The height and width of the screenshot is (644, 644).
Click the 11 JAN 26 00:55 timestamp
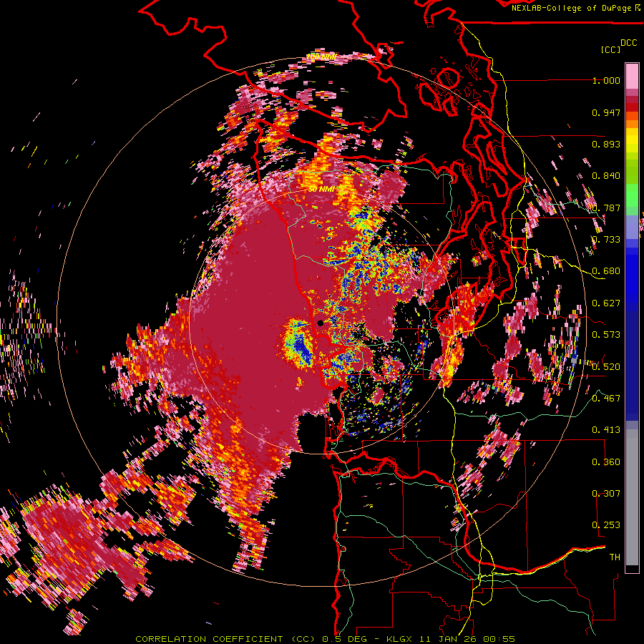(x=469, y=639)
